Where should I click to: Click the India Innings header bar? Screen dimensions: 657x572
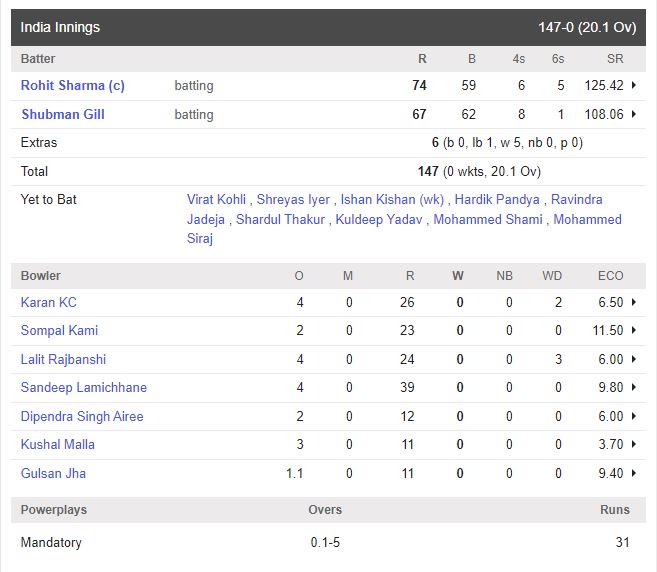[328, 27]
